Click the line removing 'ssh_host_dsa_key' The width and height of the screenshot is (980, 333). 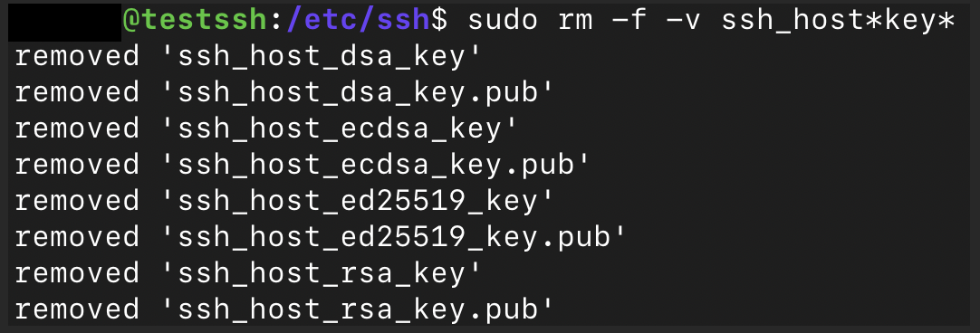click(x=248, y=58)
